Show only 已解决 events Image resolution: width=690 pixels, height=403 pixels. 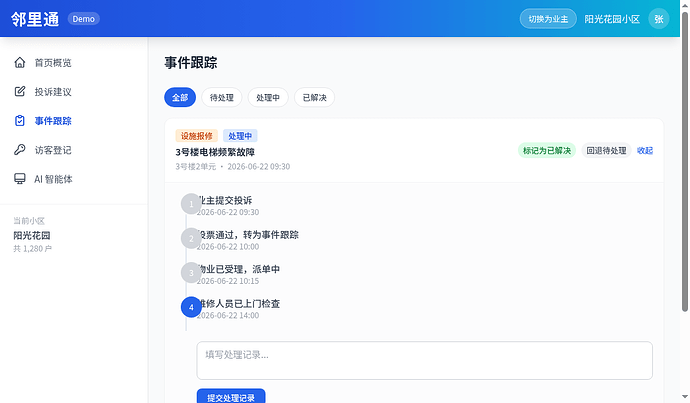pos(315,97)
